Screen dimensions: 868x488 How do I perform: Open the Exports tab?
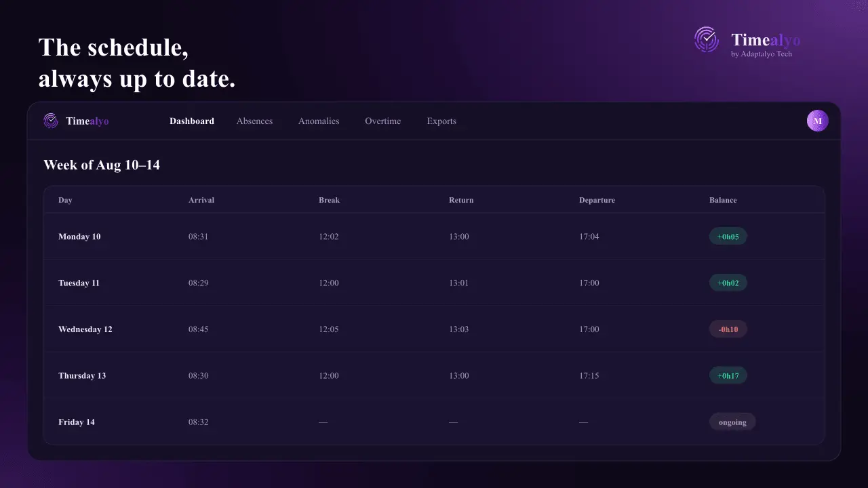[x=441, y=121]
